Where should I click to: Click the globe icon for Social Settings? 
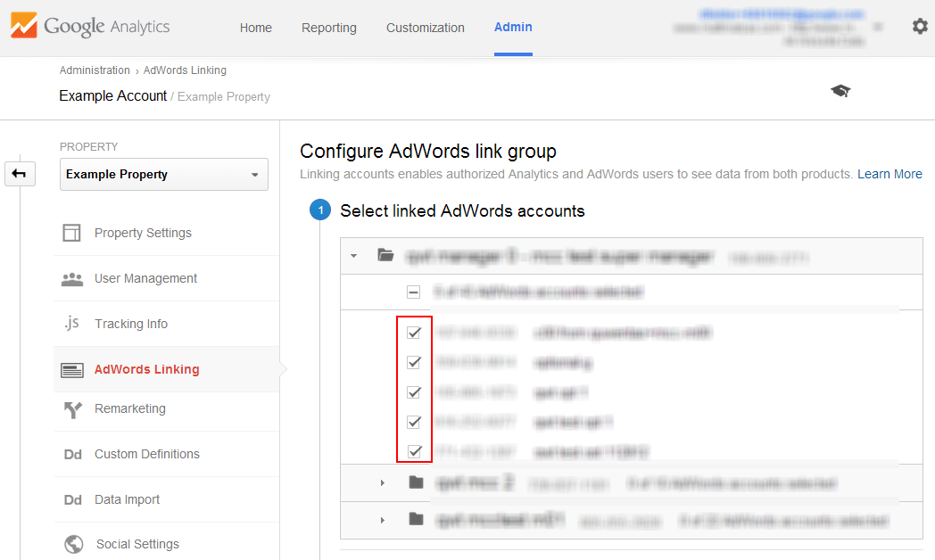tap(72, 544)
